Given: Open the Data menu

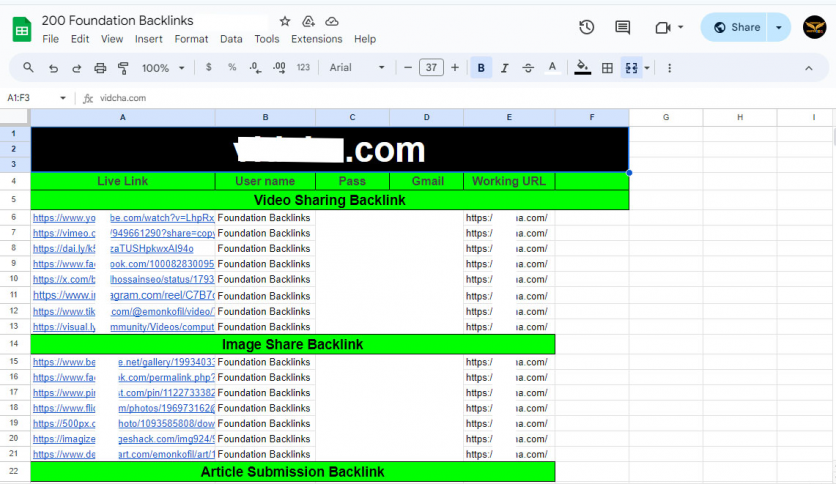Looking at the screenshot, I should (x=231, y=39).
